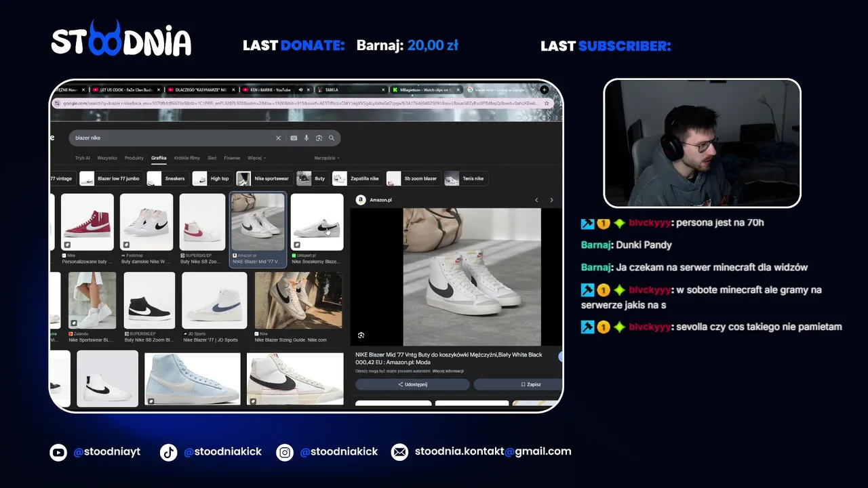The width and height of the screenshot is (868, 488).
Task: Click the 'Sb zoom blazer' filter chip
Action: click(413, 178)
